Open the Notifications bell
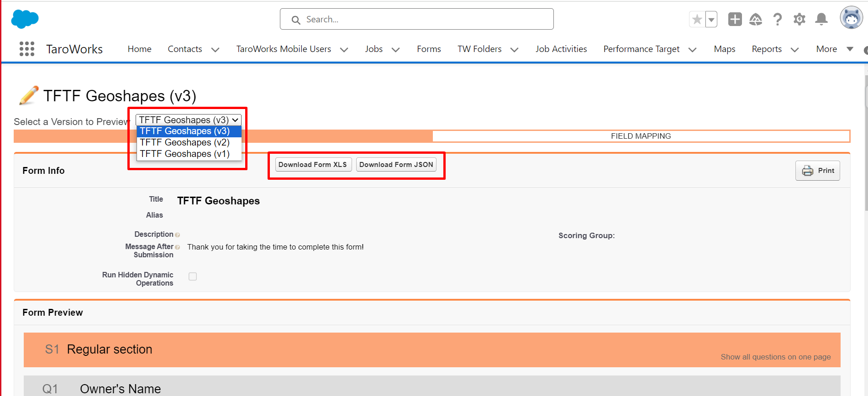The image size is (868, 396). (821, 19)
